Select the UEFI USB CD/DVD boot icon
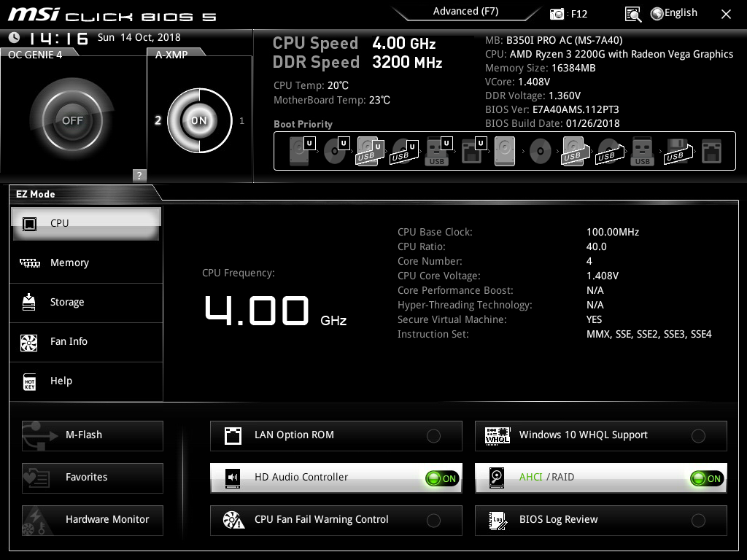The height and width of the screenshot is (560, 747). click(405, 151)
